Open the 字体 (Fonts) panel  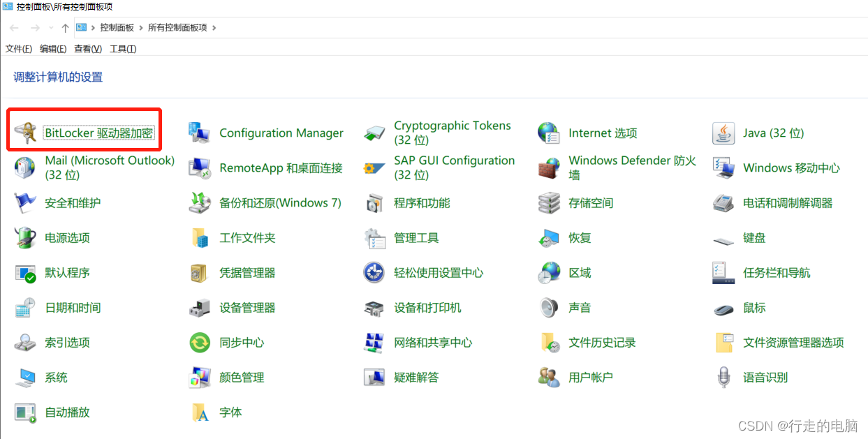pos(230,412)
